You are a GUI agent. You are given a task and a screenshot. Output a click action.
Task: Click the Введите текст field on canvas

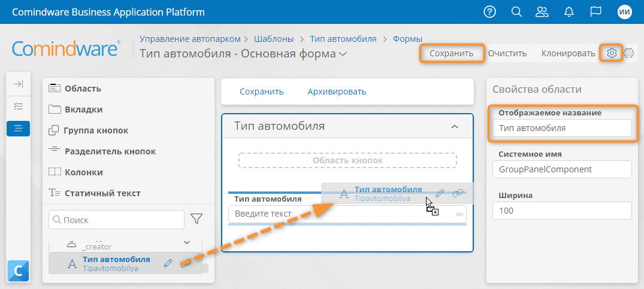coord(347,214)
